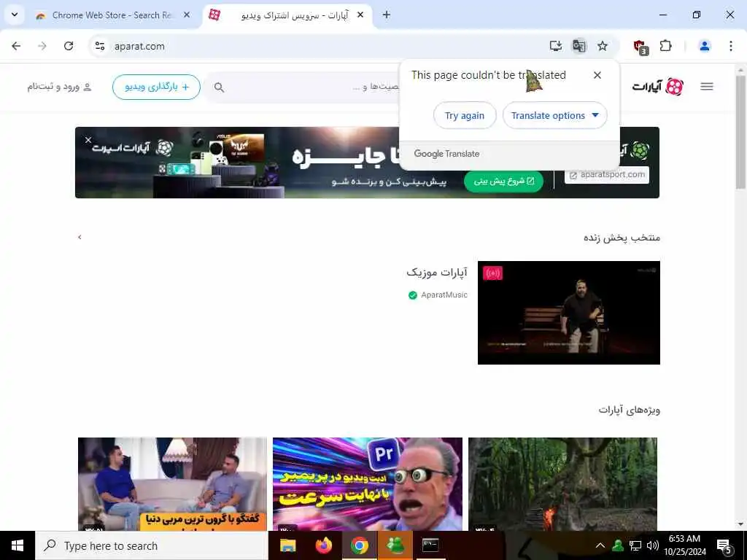
Task: Open the uBlock shield extension icon
Action: [x=640, y=47]
